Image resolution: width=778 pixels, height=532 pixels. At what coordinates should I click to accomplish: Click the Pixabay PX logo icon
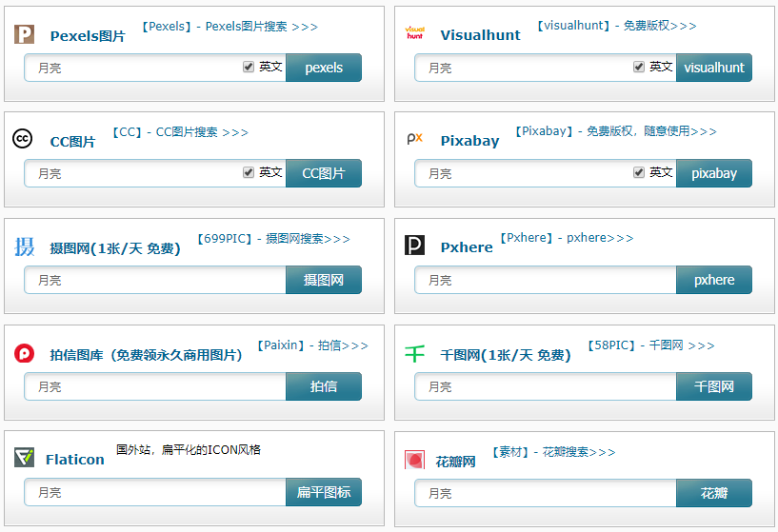coord(415,138)
